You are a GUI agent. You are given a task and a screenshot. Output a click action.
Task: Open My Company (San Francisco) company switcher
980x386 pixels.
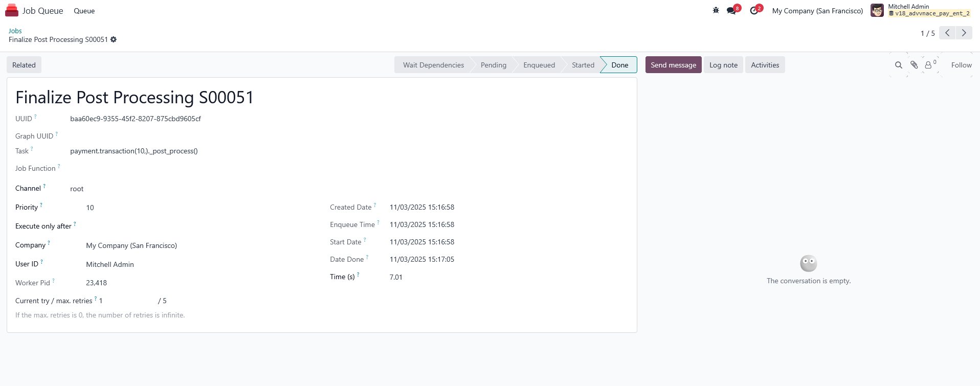(817, 11)
